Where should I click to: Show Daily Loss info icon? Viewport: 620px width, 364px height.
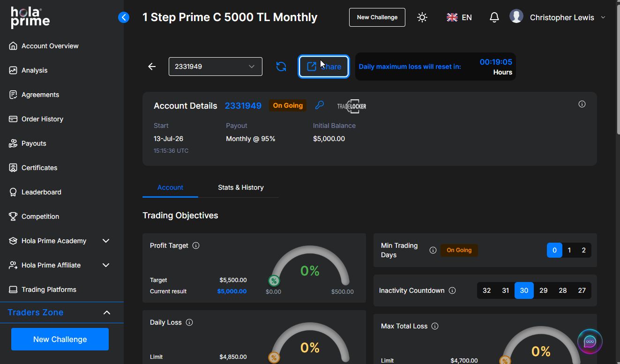coord(189,322)
